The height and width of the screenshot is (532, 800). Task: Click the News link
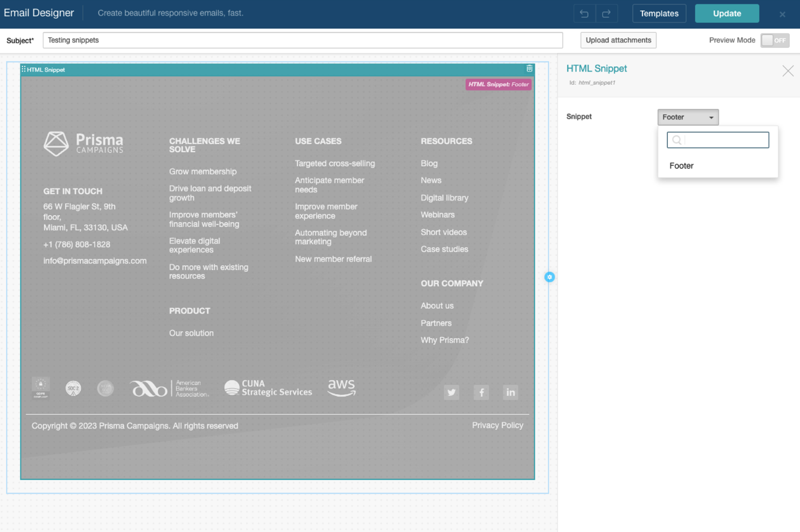click(431, 181)
